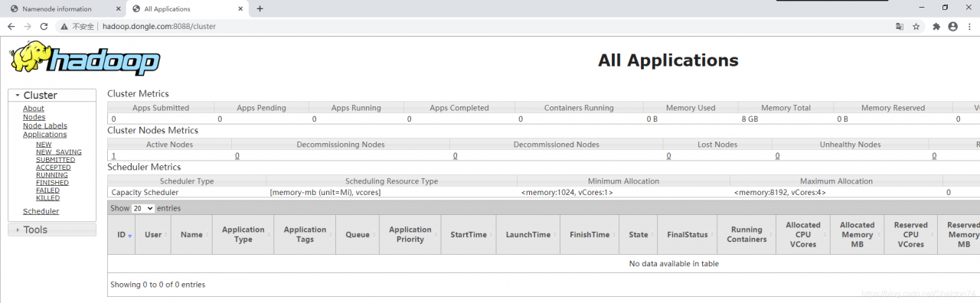
Task: Filter applications by RUNNING state
Action: (x=52, y=174)
